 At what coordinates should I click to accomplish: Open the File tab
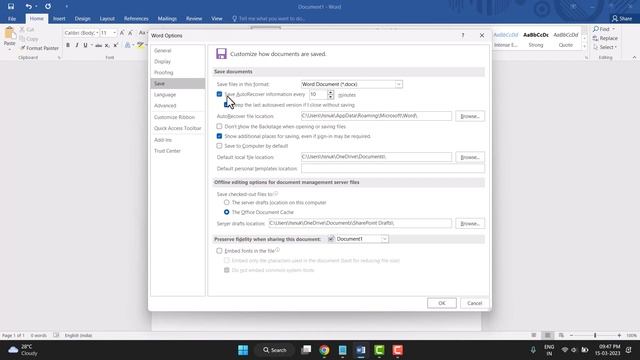coord(12,19)
